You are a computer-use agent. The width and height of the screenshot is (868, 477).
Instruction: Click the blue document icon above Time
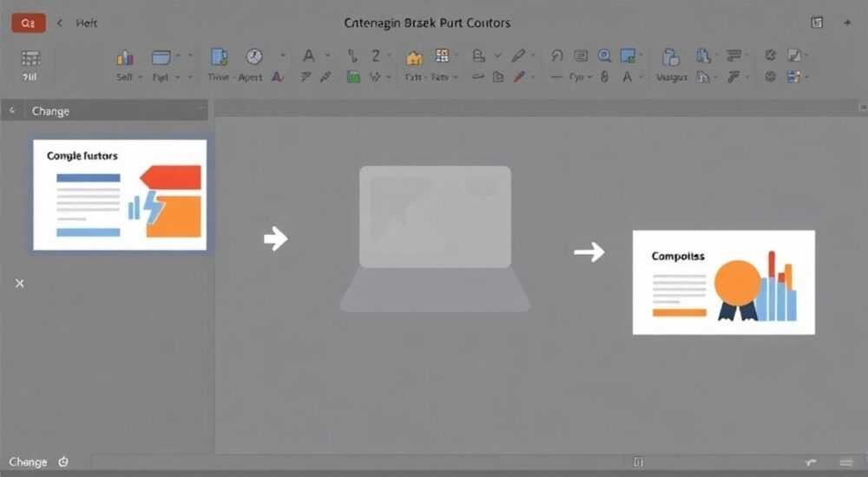220,57
